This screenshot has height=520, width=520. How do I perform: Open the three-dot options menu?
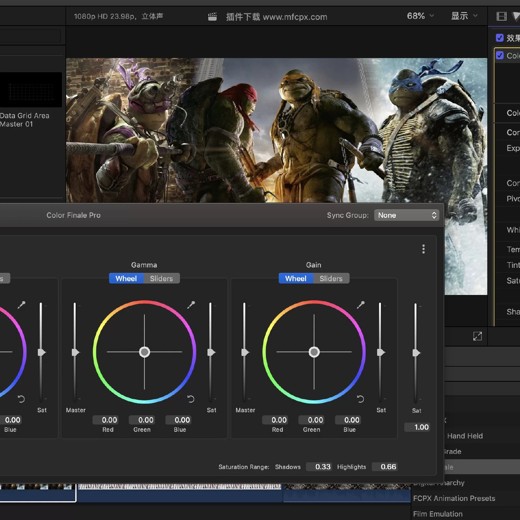(423, 249)
